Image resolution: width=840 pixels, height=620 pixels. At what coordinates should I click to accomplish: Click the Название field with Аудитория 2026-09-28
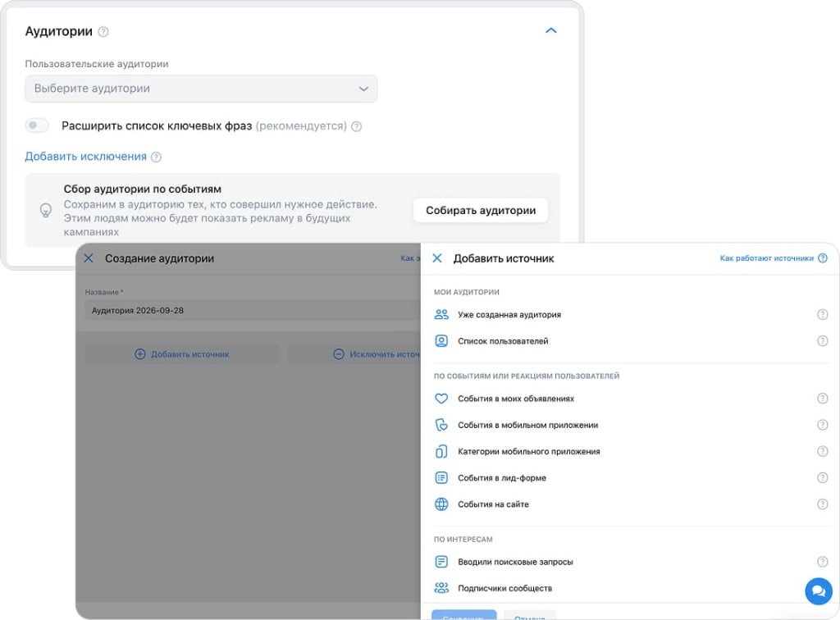click(252, 311)
